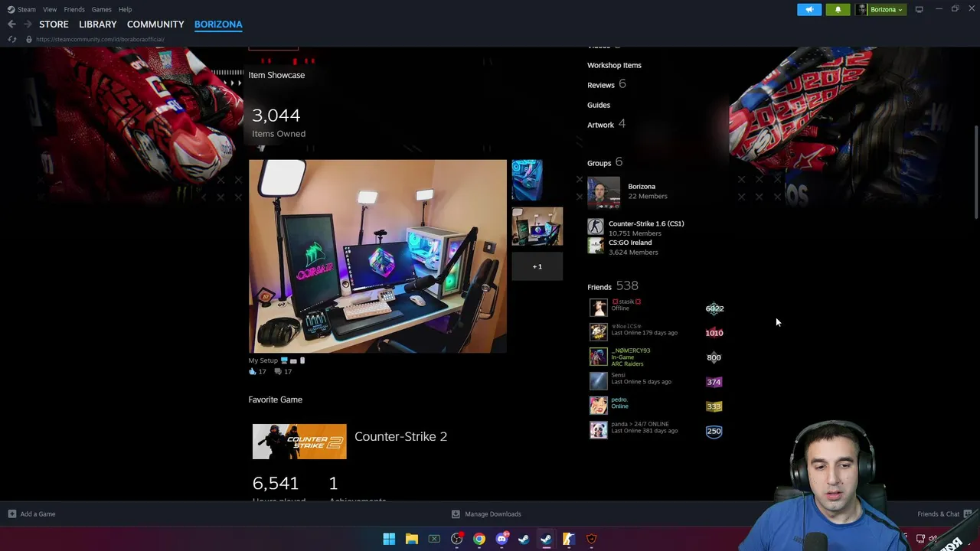
Task: Open the Artwork link
Action: pos(600,125)
